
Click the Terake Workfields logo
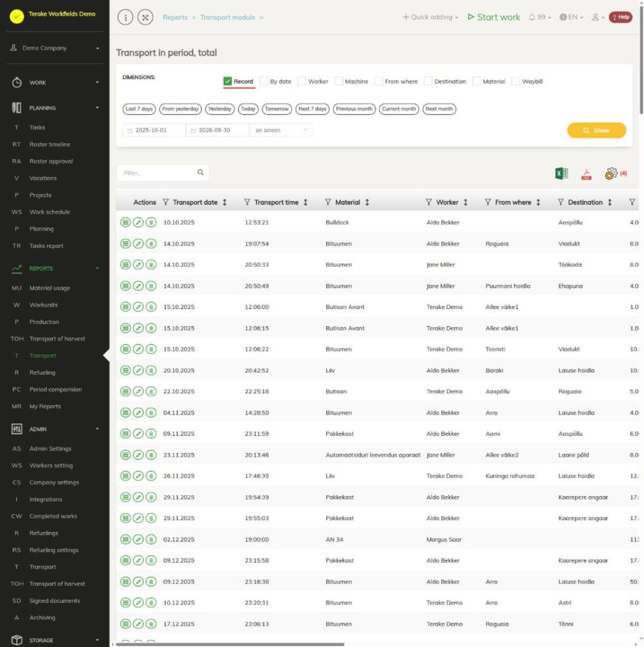click(x=16, y=16)
